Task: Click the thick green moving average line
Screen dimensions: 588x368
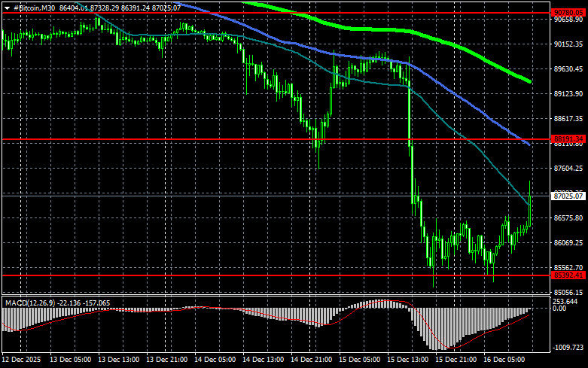Action: pyautogui.click(x=452, y=45)
